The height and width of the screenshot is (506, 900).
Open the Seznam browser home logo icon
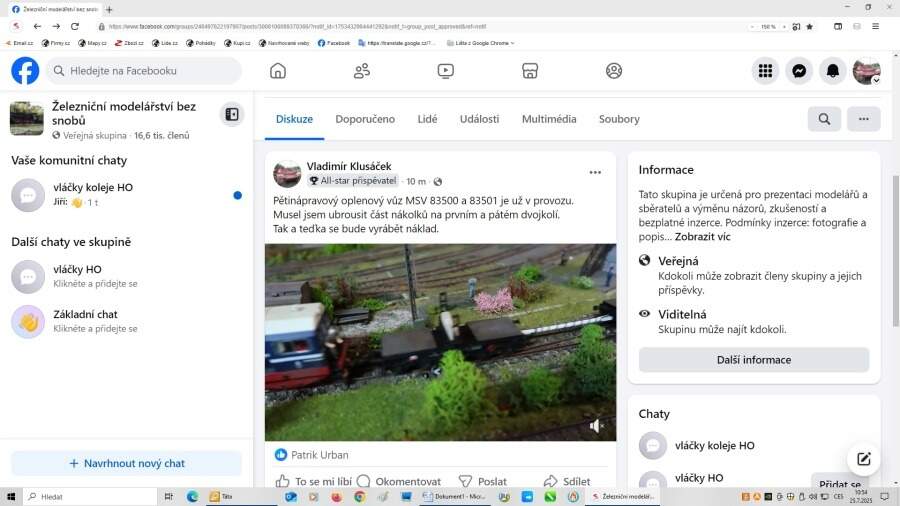[x=17, y=26]
